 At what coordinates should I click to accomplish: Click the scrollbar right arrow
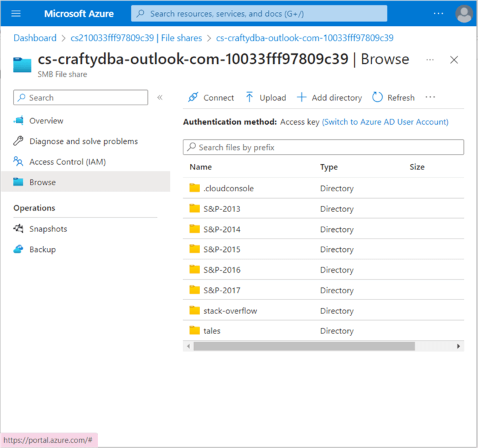458,346
